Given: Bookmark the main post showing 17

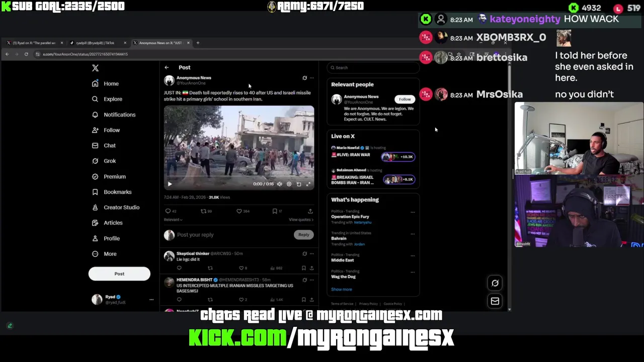Looking at the screenshot, I should 277,211.
